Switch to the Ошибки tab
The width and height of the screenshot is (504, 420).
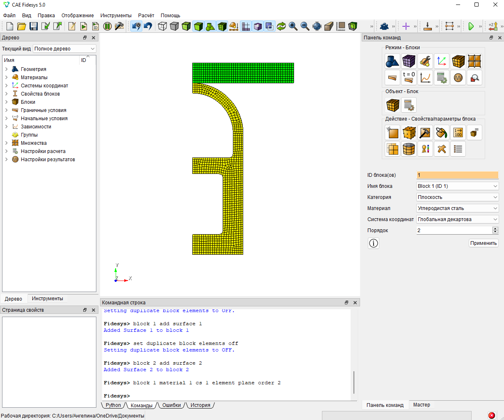tap(171, 405)
